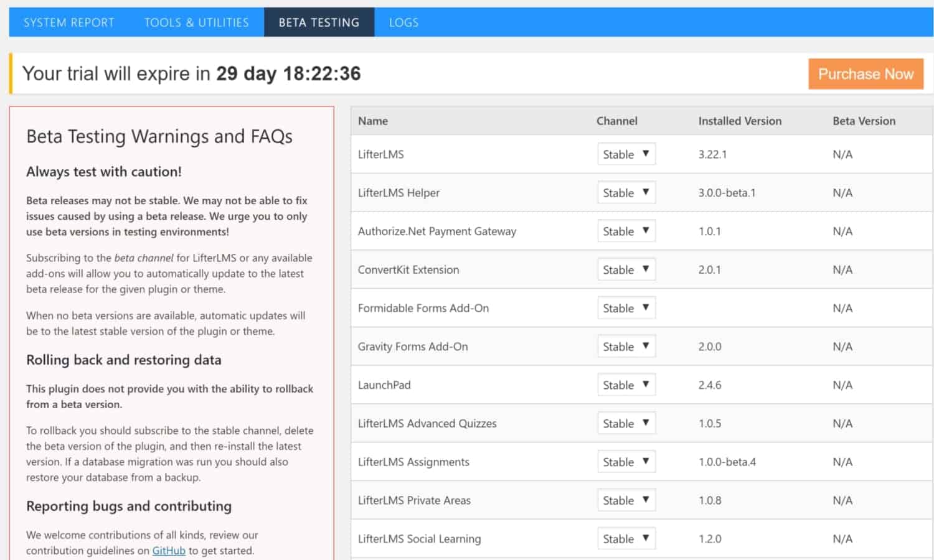Image resolution: width=934 pixels, height=560 pixels.
Task: Open LifterLMS Assignments channel dropdown
Action: pyautogui.click(x=626, y=462)
